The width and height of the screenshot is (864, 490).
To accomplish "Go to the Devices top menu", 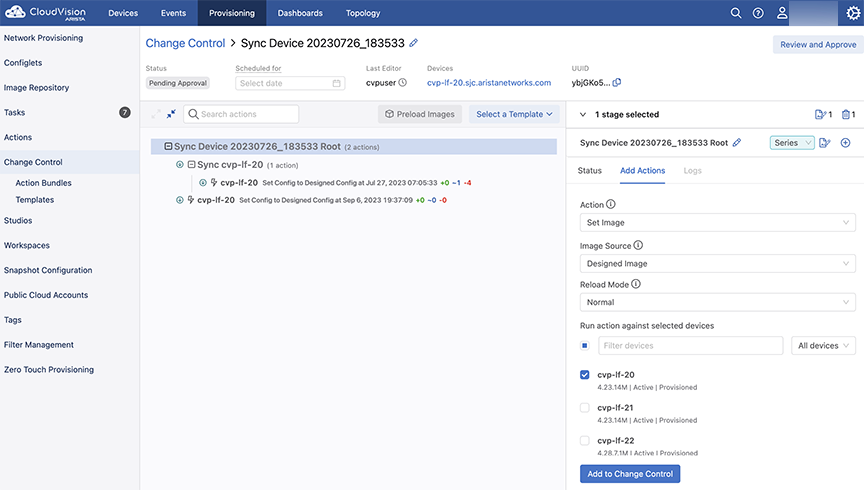I will point(123,13).
